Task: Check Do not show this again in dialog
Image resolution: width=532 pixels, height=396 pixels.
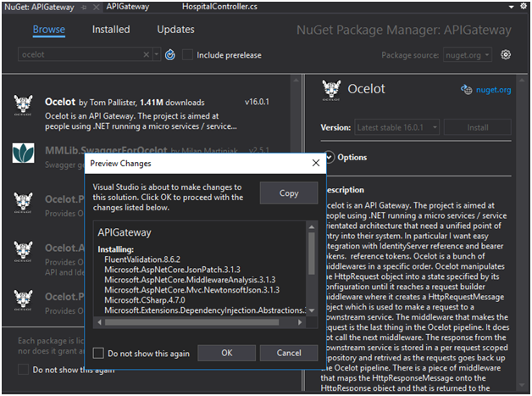Action: point(98,353)
